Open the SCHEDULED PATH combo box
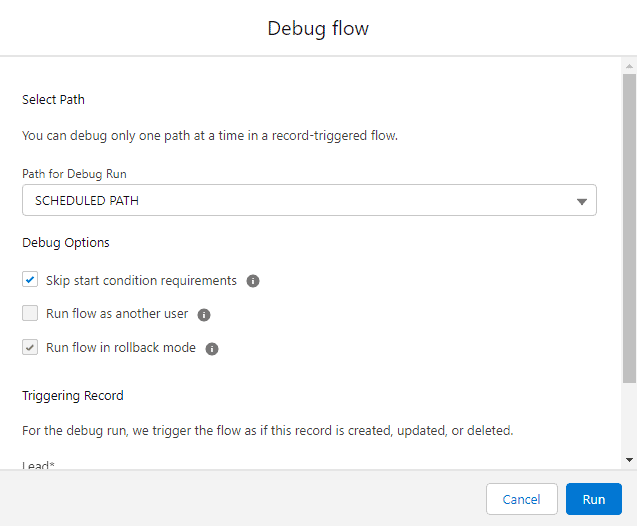The width and height of the screenshot is (637, 526). 300,201
